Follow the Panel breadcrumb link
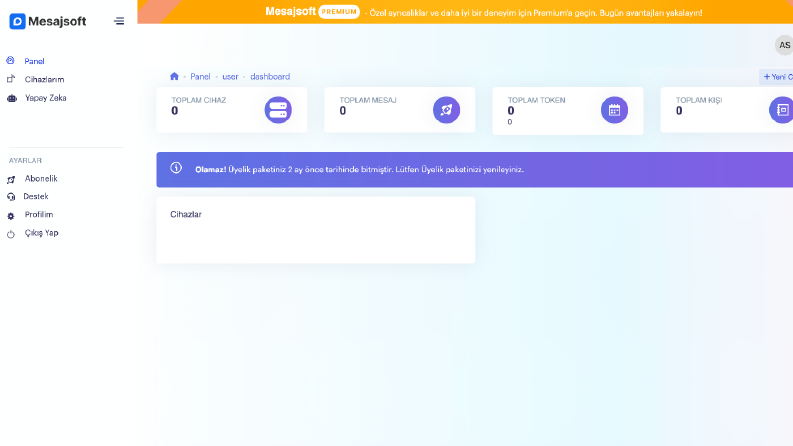Viewport: 793px width, 446px height. 200,77
